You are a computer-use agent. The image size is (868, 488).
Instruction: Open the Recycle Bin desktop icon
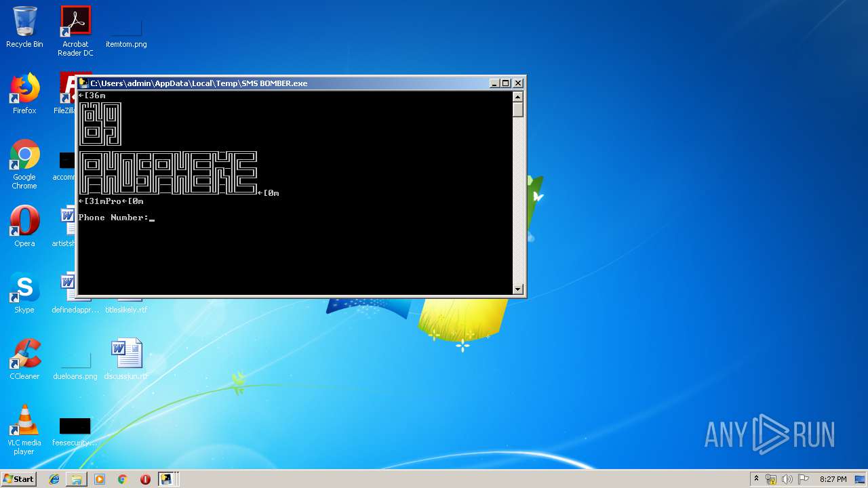24,27
